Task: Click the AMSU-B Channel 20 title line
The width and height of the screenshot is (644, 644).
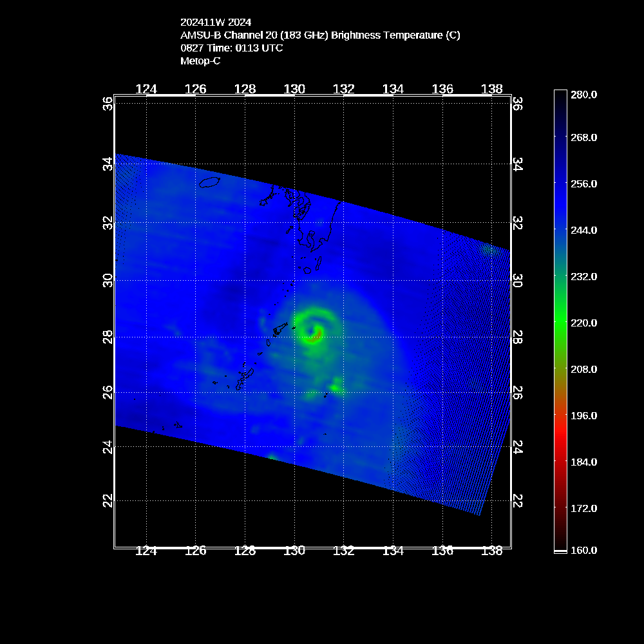Action: (x=320, y=35)
